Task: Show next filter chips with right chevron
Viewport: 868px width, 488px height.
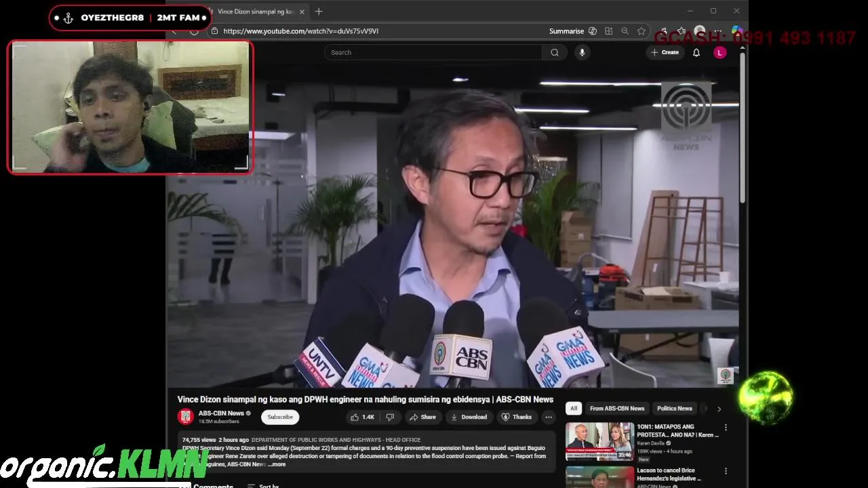Action: pyautogui.click(x=719, y=409)
